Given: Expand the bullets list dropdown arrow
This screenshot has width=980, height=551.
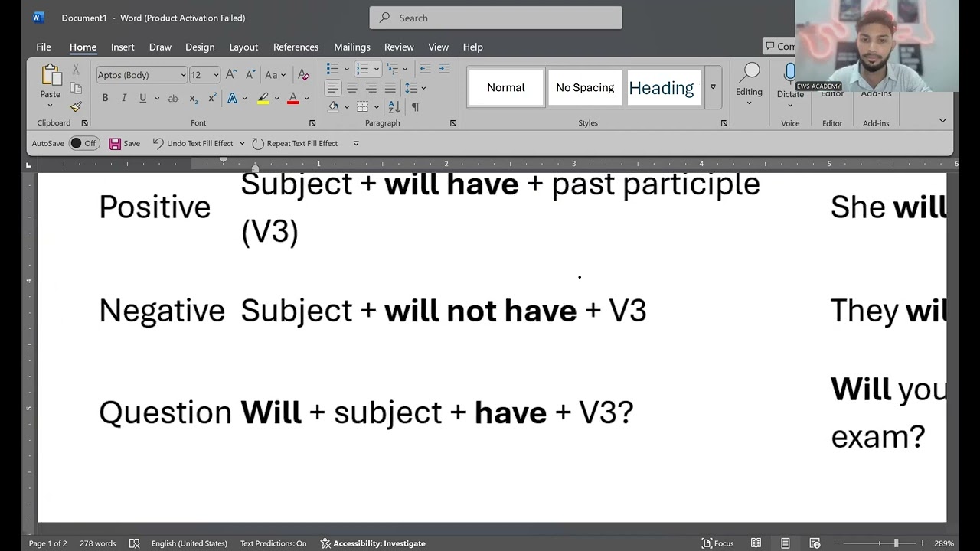Looking at the screenshot, I should (x=346, y=69).
